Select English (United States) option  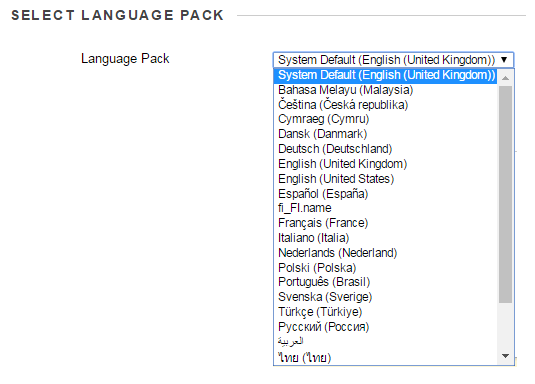[x=385, y=179]
